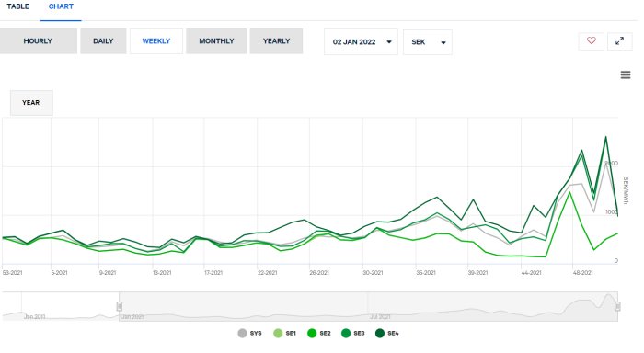
Task: Select the CHART tab
Action: [61, 6]
